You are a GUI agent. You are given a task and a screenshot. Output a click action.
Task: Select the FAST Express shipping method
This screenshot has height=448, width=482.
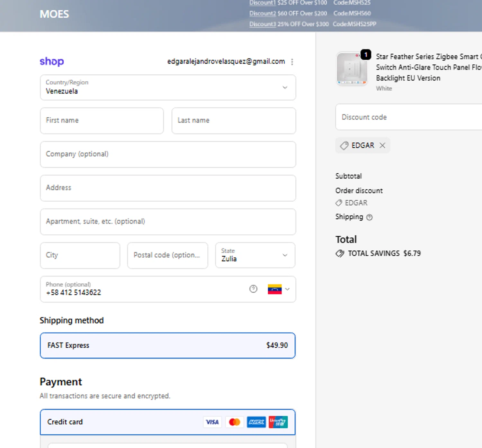click(168, 345)
